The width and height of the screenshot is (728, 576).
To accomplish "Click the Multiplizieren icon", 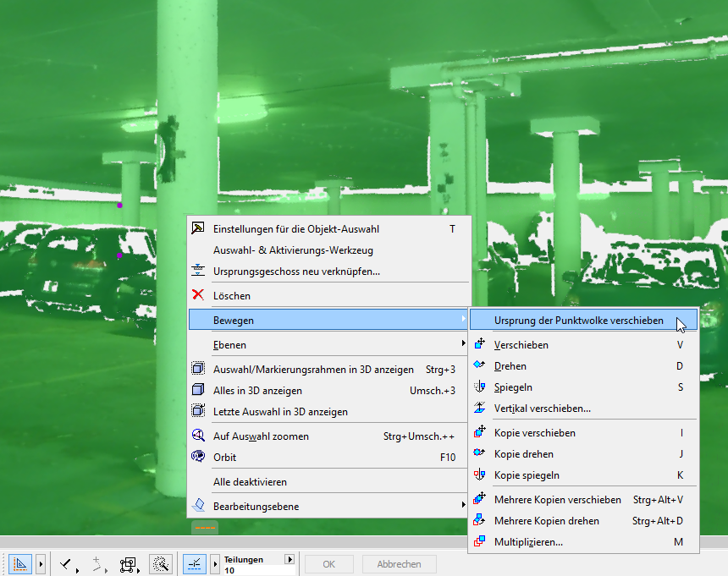I will (480, 541).
